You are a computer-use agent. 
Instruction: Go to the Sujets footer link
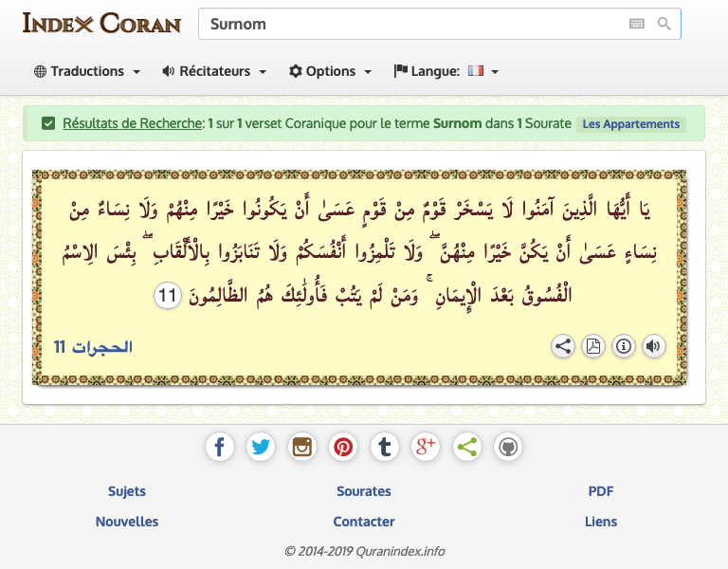(127, 491)
